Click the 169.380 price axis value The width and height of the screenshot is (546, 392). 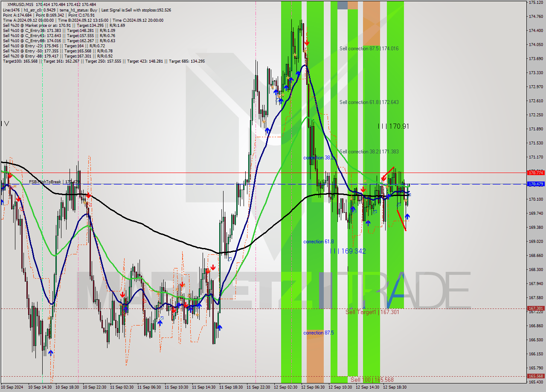(536, 227)
